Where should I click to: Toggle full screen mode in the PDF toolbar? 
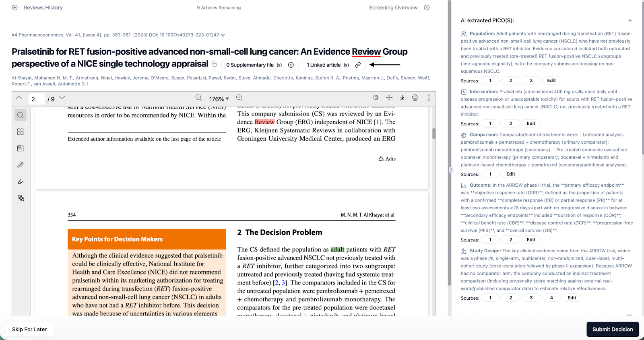tap(389, 98)
